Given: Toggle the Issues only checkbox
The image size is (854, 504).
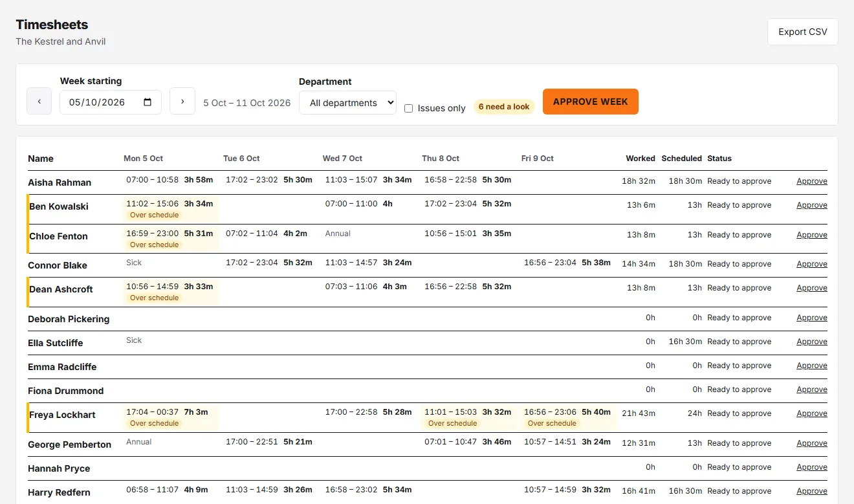Looking at the screenshot, I should pyautogui.click(x=408, y=109).
